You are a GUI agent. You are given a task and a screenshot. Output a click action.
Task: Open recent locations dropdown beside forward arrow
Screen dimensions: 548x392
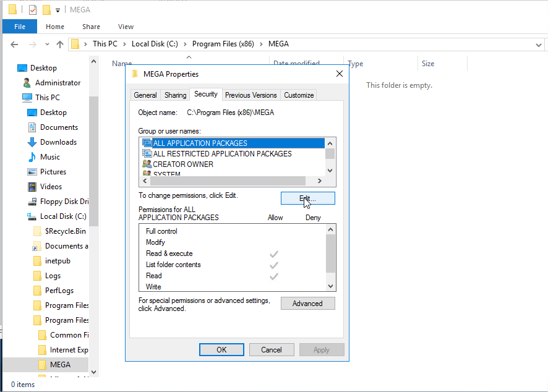click(x=47, y=45)
